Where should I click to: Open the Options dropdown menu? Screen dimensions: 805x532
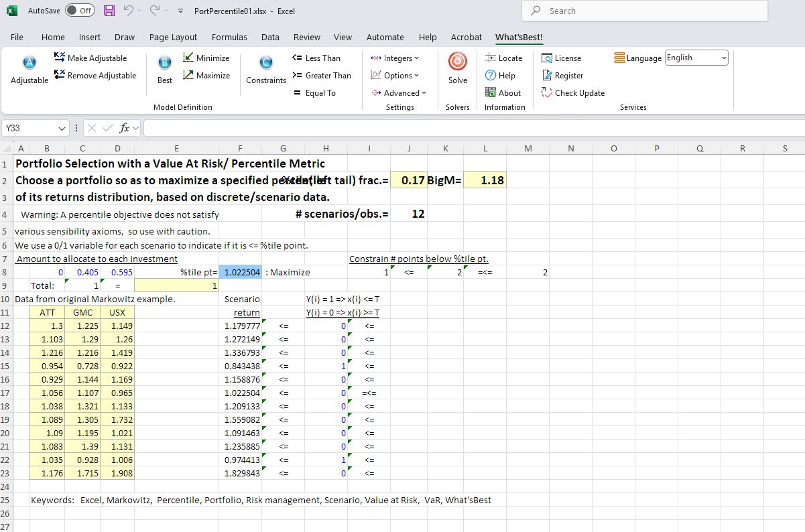(395, 76)
